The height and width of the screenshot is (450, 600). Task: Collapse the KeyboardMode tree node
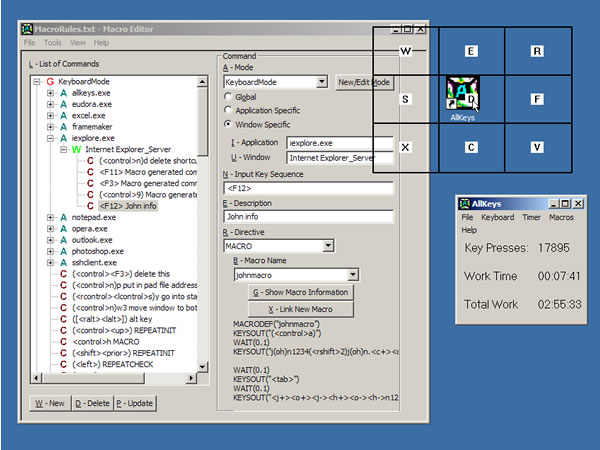[x=37, y=82]
